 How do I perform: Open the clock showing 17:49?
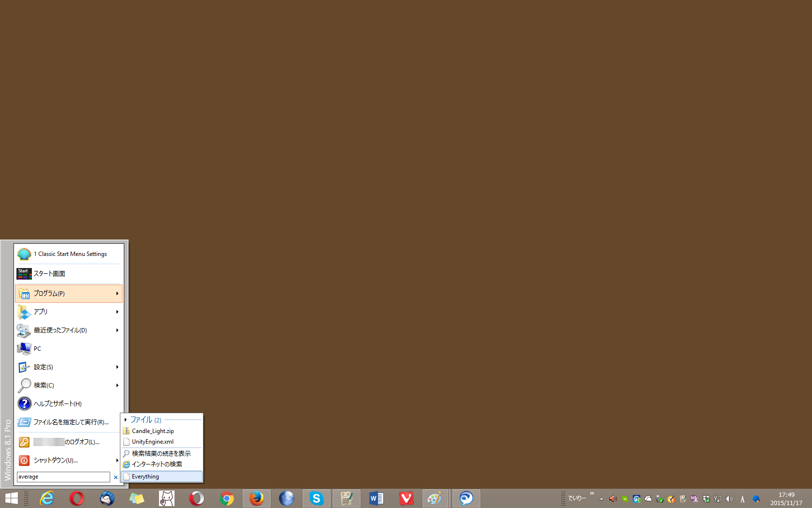click(x=786, y=499)
